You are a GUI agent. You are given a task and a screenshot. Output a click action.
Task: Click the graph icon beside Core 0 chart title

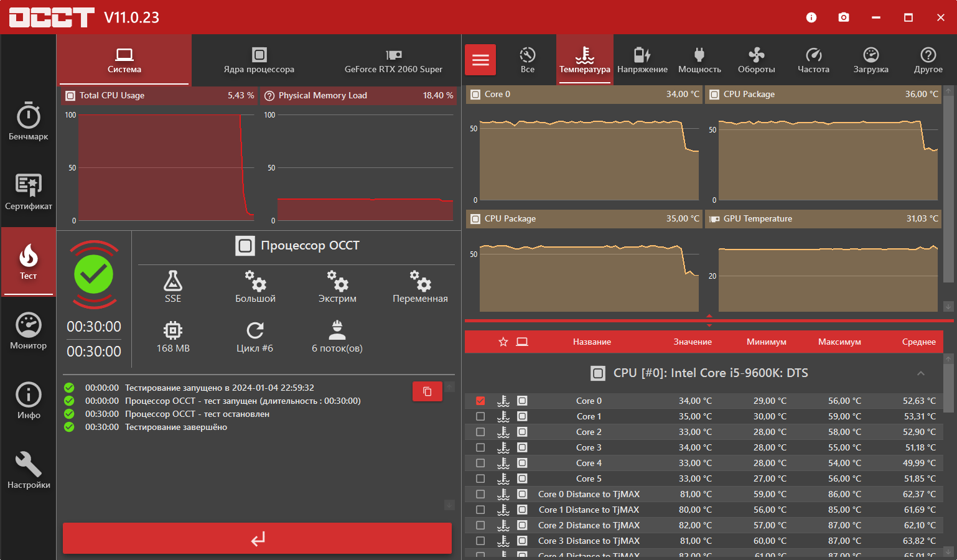[475, 95]
